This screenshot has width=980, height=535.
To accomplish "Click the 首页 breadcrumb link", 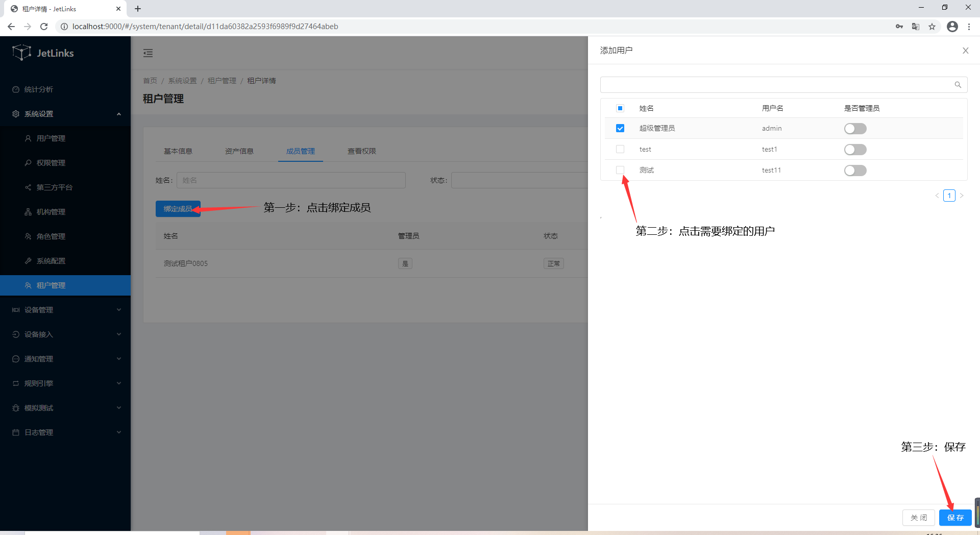I will pyautogui.click(x=150, y=80).
